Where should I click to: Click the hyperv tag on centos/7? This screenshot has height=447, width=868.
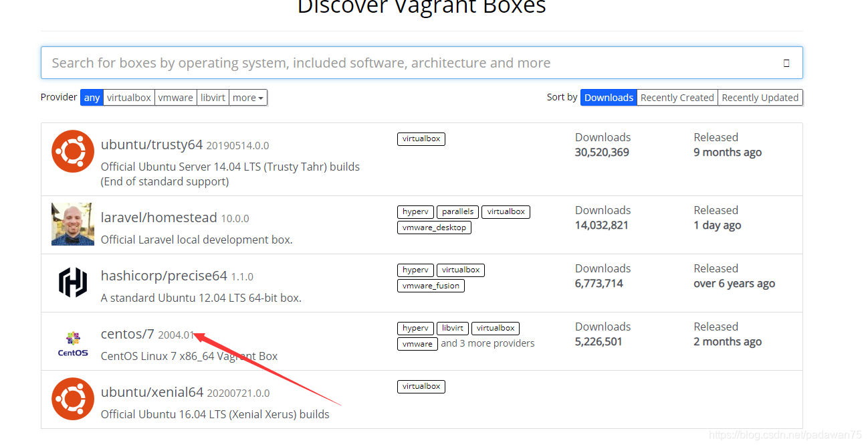(415, 328)
